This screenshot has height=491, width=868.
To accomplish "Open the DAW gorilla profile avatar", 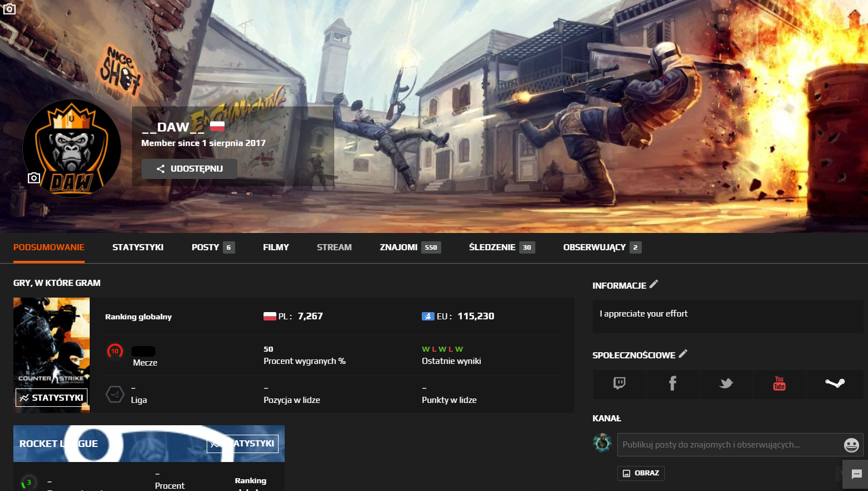I will coord(72,148).
